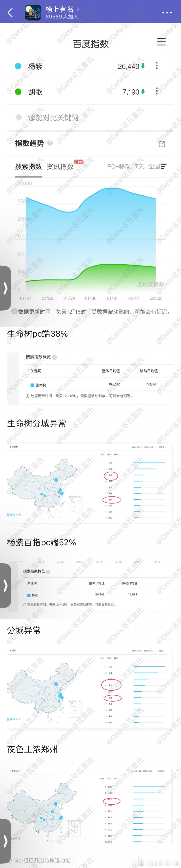The height and width of the screenshot is (868, 181).
Task: Click the 杨紫 mobile daily value 12,631
Action: [132, 594]
